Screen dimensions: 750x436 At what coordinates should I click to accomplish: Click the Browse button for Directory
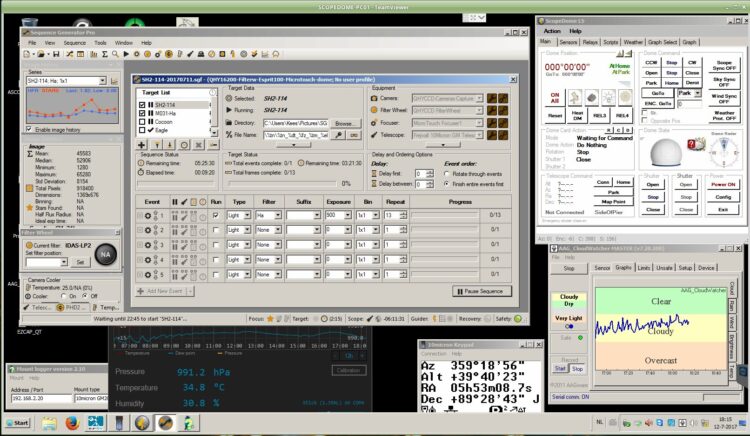click(x=344, y=123)
